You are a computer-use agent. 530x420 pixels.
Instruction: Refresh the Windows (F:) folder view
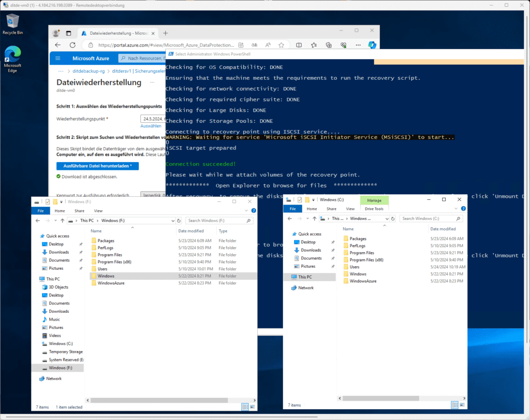click(x=179, y=221)
